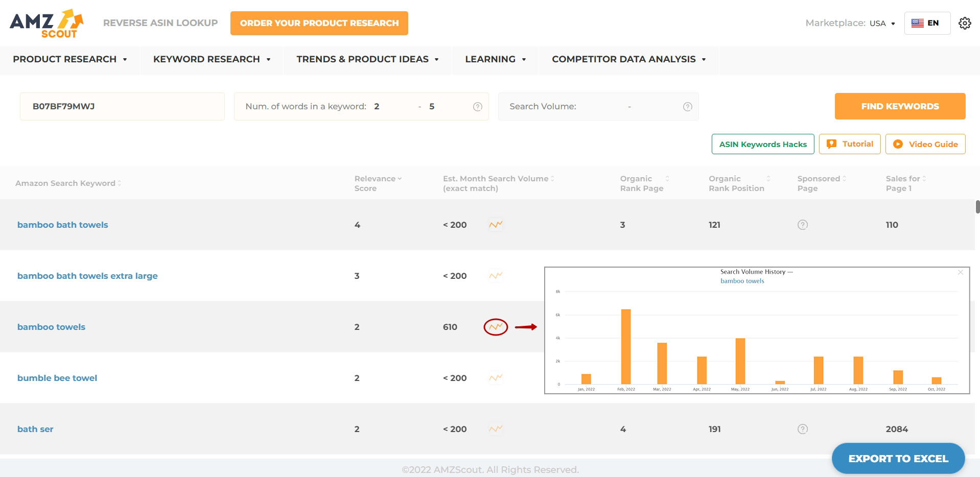Image resolution: width=980 pixels, height=477 pixels.
Task: Open the language selector showing EN
Action: (926, 23)
